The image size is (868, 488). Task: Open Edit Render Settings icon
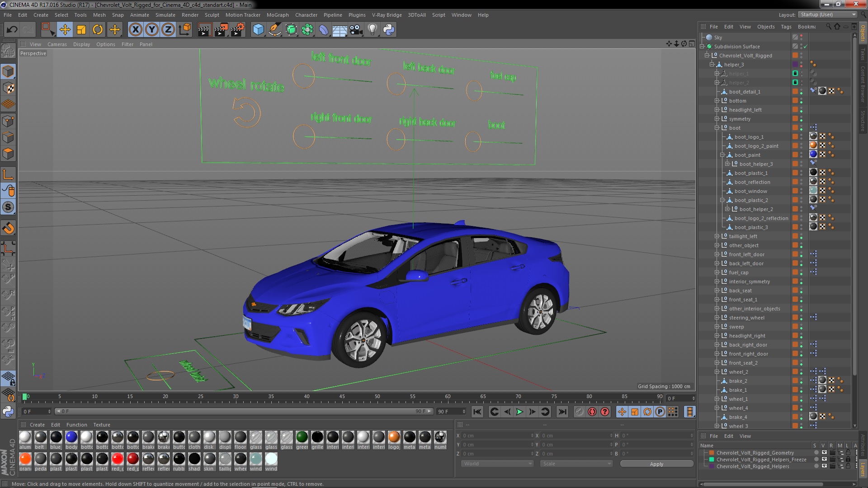(x=238, y=30)
